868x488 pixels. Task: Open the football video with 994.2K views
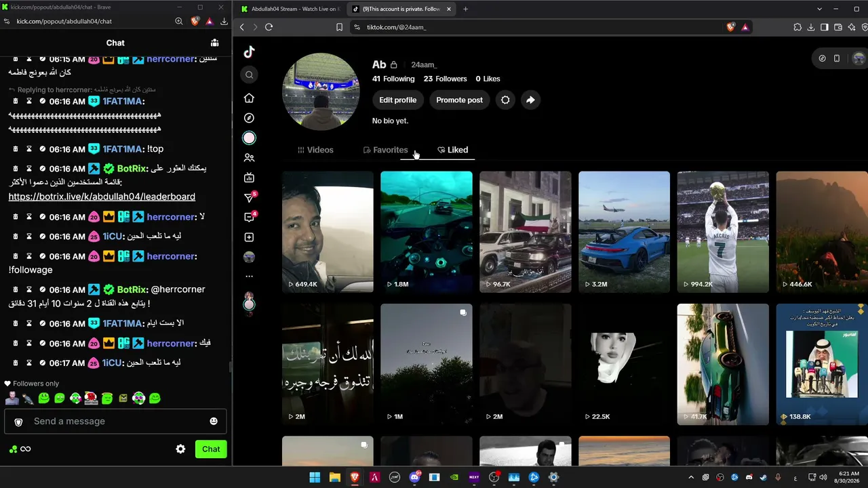(x=723, y=232)
